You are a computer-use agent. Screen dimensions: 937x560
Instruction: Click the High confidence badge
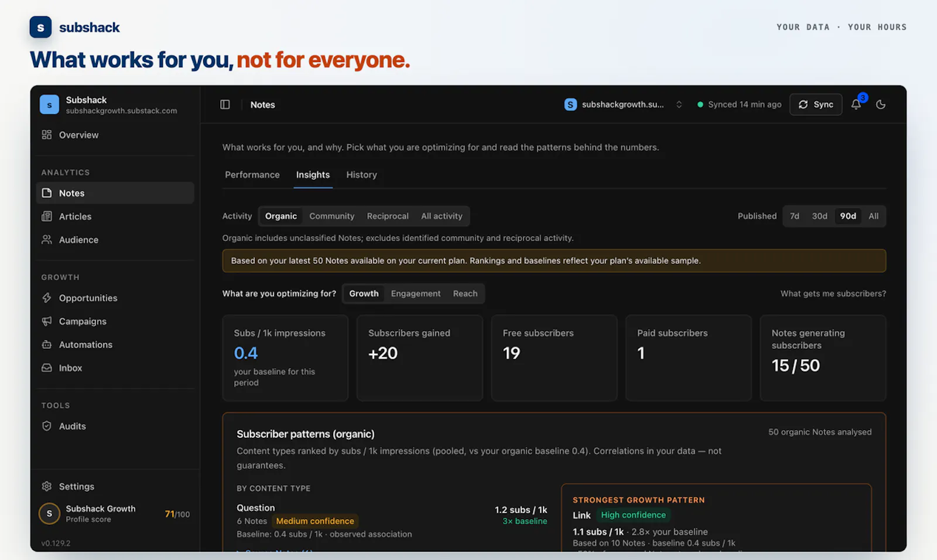point(633,515)
